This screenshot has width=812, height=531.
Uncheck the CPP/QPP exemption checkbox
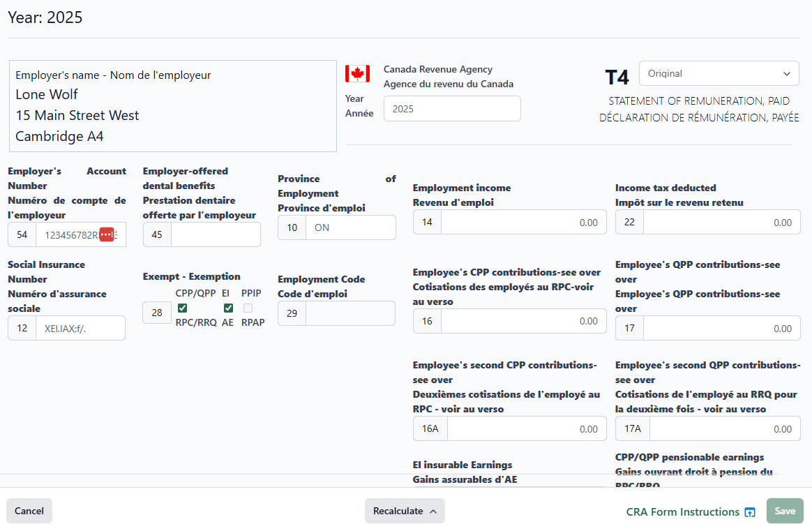[x=182, y=308]
